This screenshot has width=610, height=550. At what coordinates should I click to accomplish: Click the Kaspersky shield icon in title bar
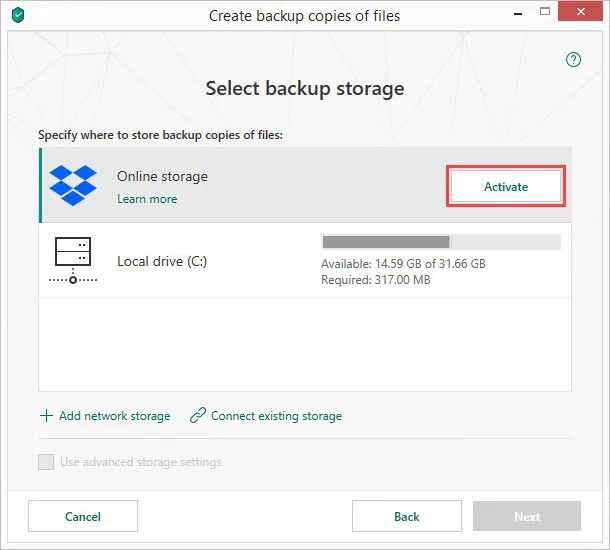pos(18,15)
